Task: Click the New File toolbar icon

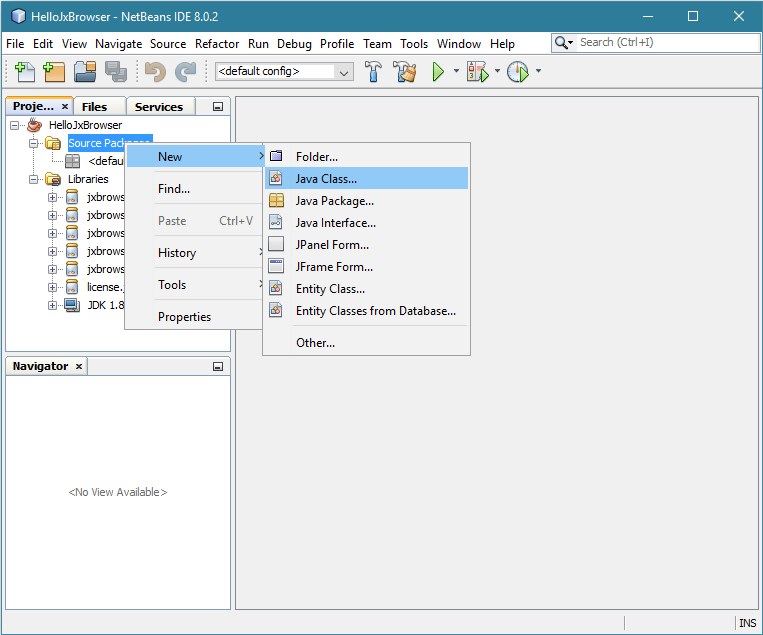Action: [x=25, y=72]
